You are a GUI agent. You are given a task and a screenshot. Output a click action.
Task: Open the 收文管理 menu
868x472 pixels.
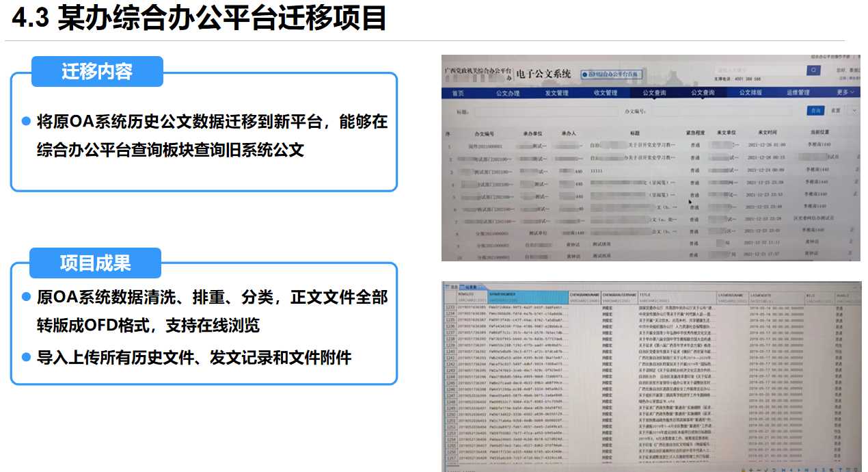(x=606, y=93)
